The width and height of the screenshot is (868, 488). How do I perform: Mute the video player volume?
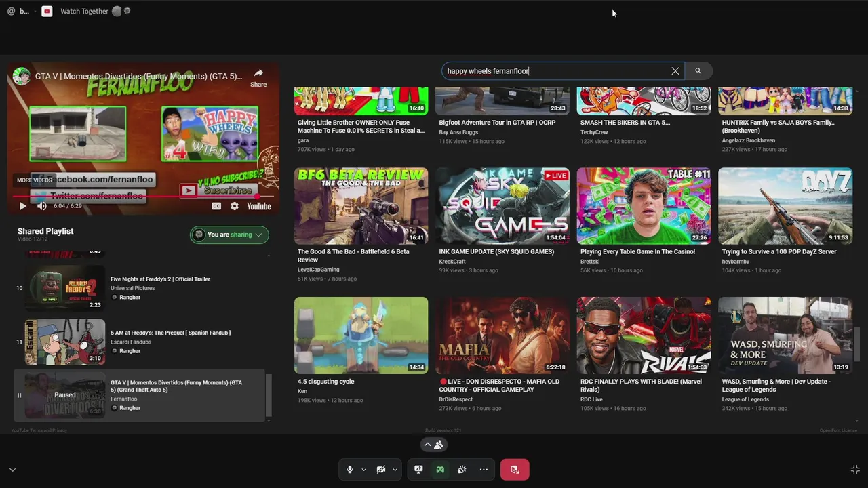(42, 206)
